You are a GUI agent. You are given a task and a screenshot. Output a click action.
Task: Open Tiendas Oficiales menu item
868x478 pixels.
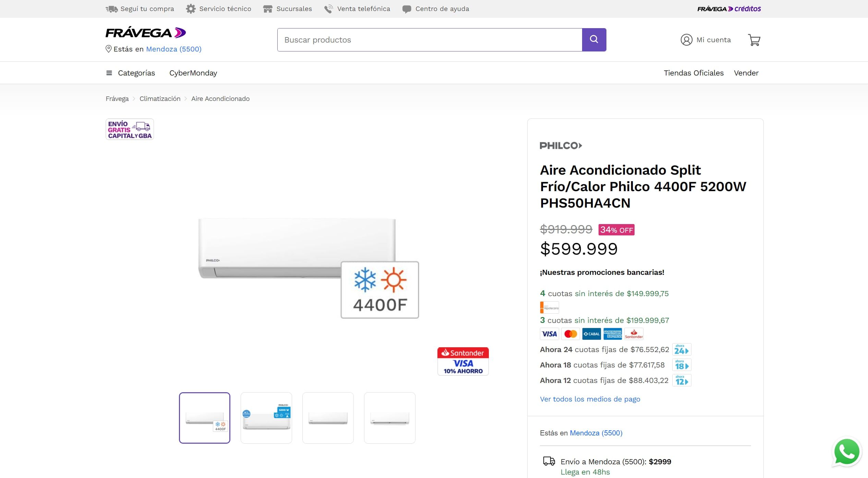694,73
